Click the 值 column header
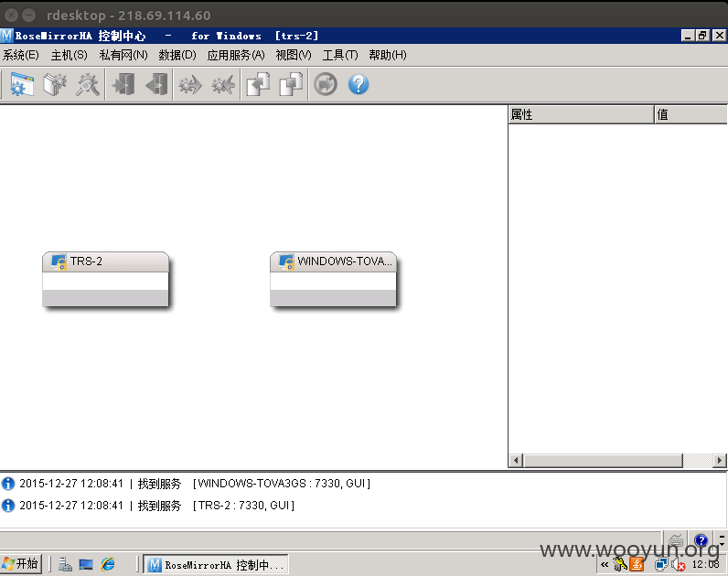 pyautogui.click(x=691, y=114)
